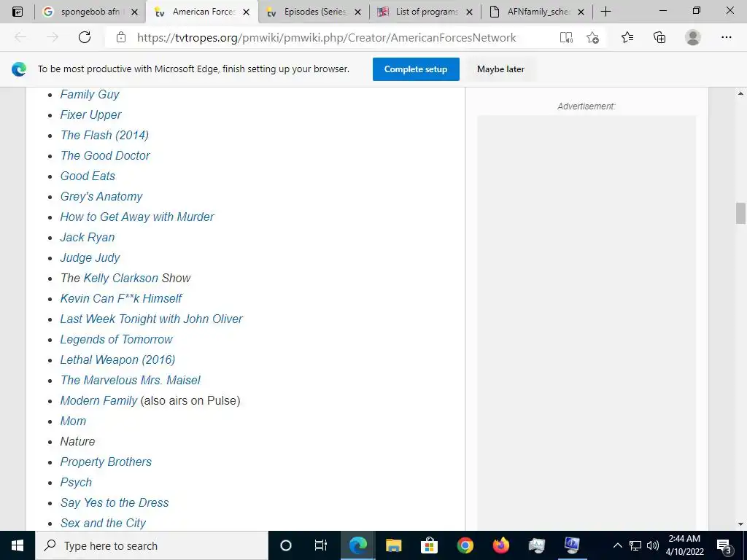
Task: Reload the page with the refresh icon
Action: coord(85,37)
